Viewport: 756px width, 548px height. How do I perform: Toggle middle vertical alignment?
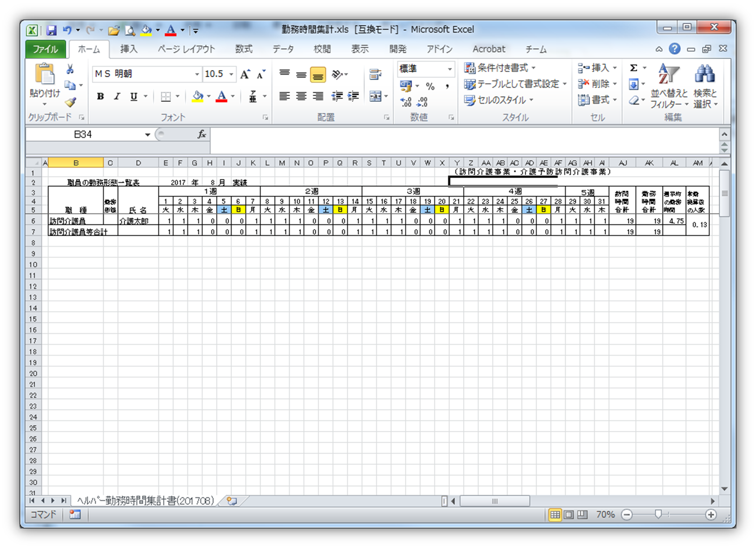click(x=301, y=74)
